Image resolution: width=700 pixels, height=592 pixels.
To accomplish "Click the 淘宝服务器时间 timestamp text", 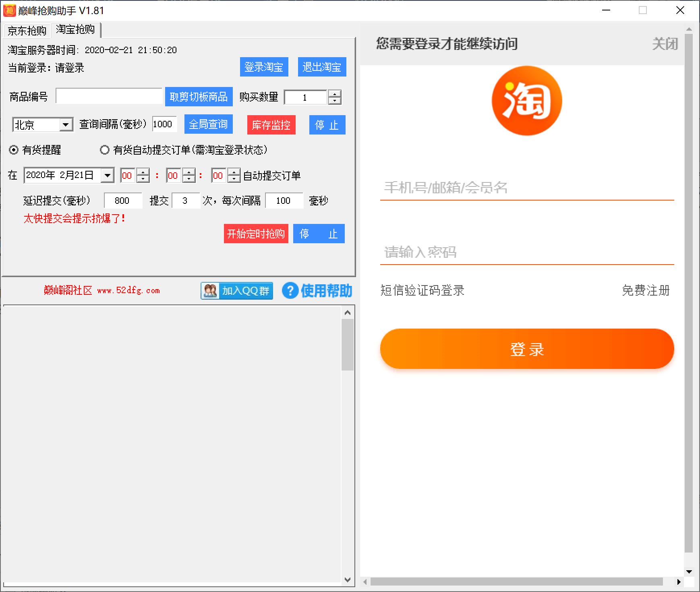I will [92, 50].
